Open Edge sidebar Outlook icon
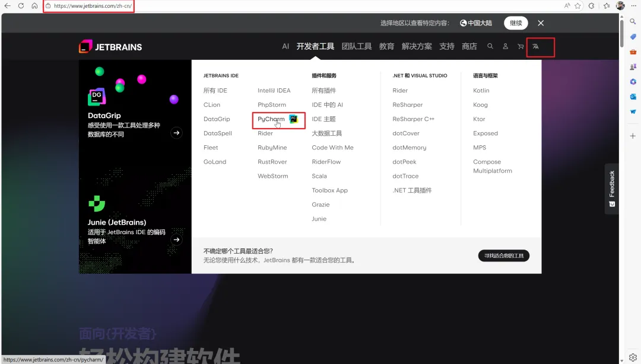The height and width of the screenshot is (364, 641). pos(633,97)
